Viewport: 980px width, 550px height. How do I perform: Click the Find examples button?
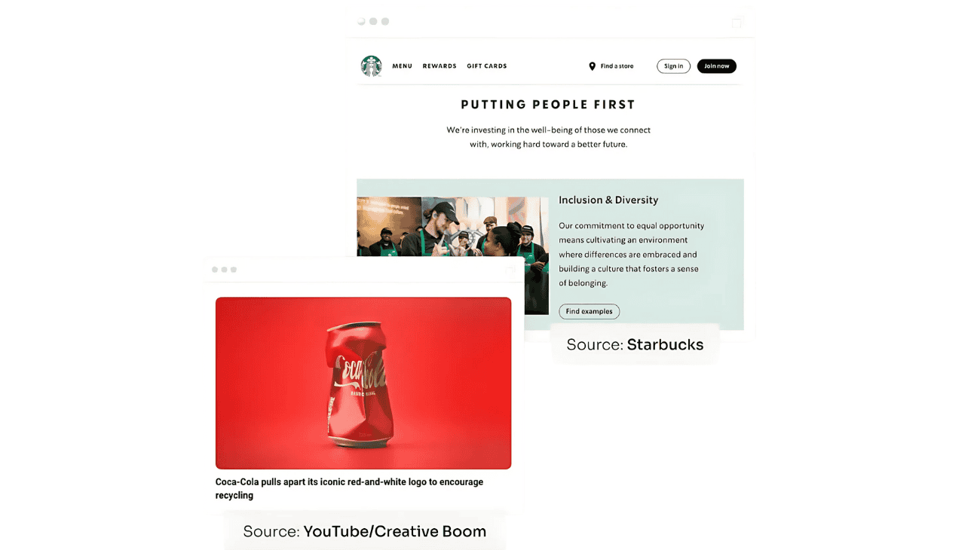click(x=589, y=311)
